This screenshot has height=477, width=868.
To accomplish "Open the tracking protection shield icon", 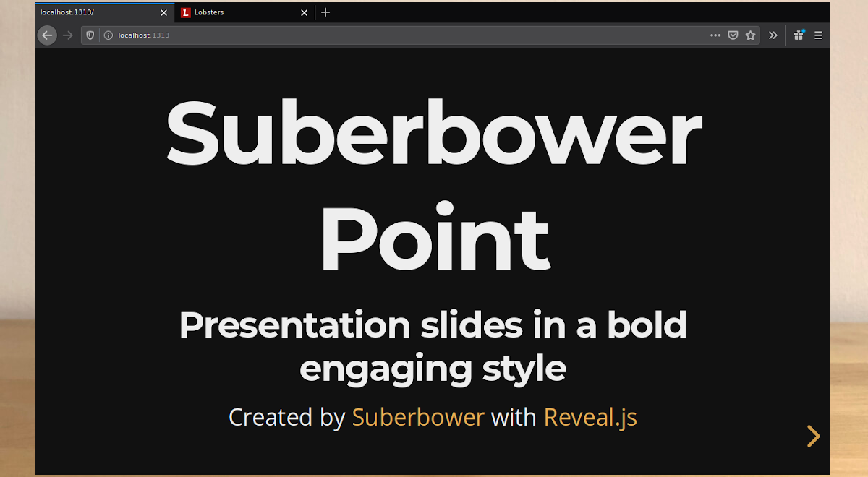I will coord(90,35).
